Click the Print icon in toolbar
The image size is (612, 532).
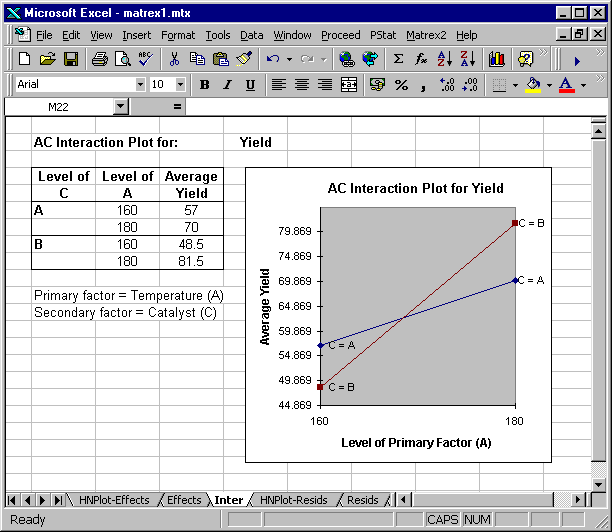[99, 59]
